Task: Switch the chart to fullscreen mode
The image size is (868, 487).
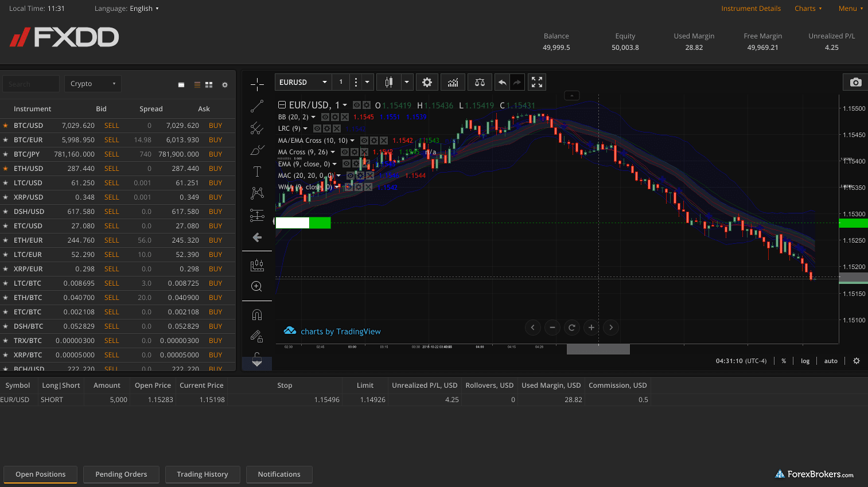Action: (537, 83)
